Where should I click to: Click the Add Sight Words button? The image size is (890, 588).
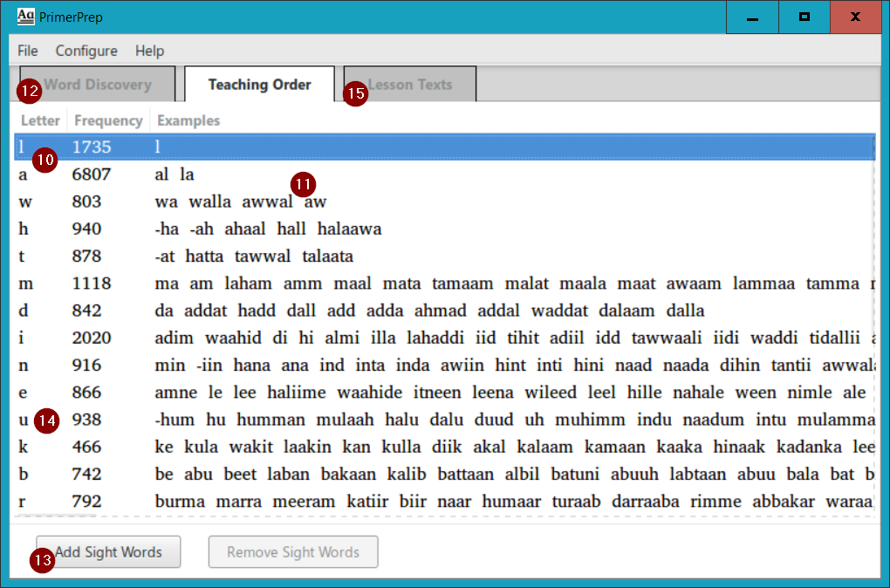107,551
